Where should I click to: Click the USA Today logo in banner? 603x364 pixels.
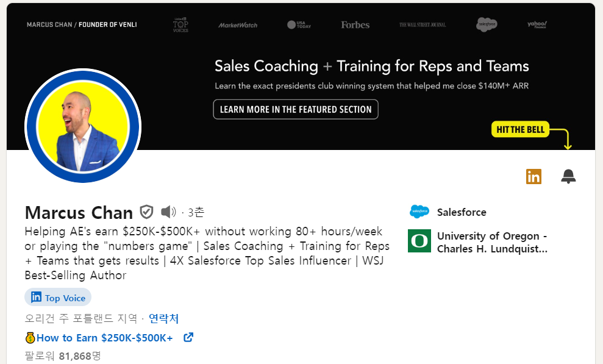pos(299,24)
